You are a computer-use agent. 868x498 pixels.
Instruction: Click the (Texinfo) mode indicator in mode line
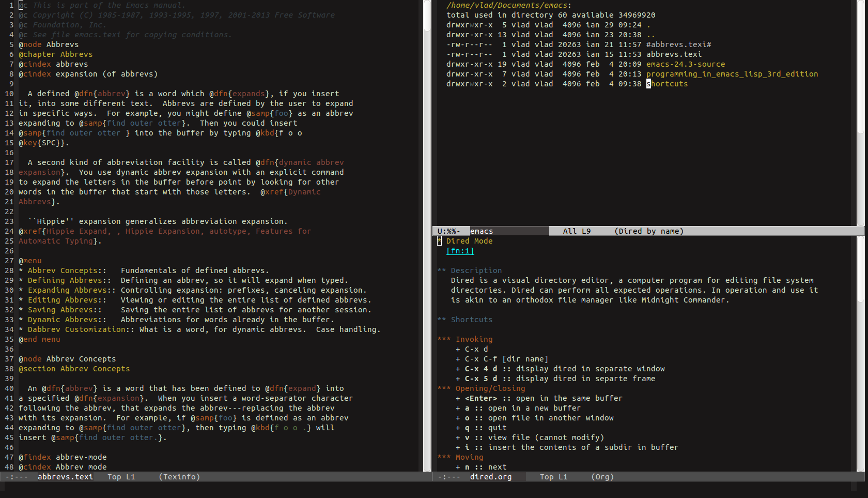179,477
